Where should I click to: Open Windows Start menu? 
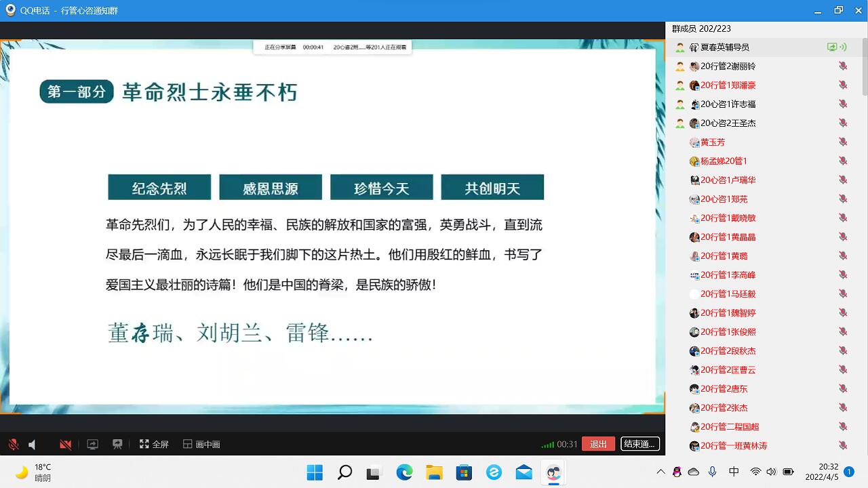[x=315, y=472]
